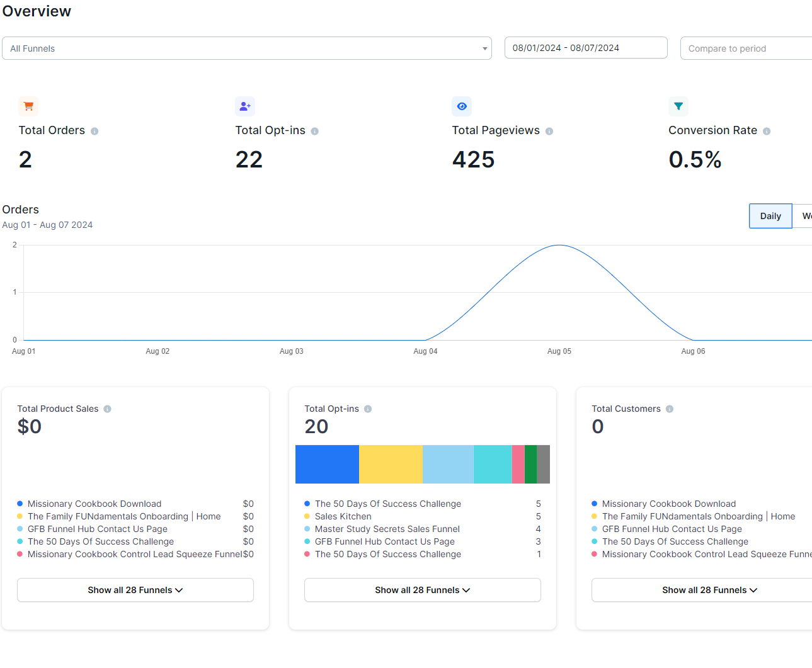This screenshot has width=812, height=668.
Task: Click info icon in the Total Opt-ins card
Action: 368,409
